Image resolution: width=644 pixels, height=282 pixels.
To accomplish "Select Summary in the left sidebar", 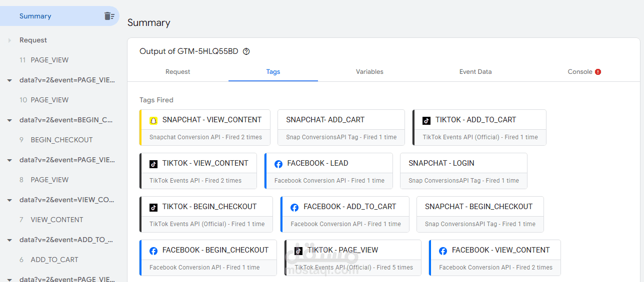I will pos(35,16).
